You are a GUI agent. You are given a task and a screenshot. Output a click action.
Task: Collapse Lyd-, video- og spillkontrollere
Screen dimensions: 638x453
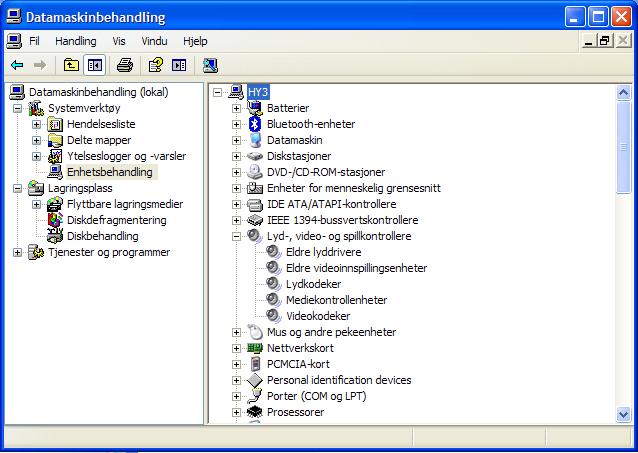tap(236, 236)
